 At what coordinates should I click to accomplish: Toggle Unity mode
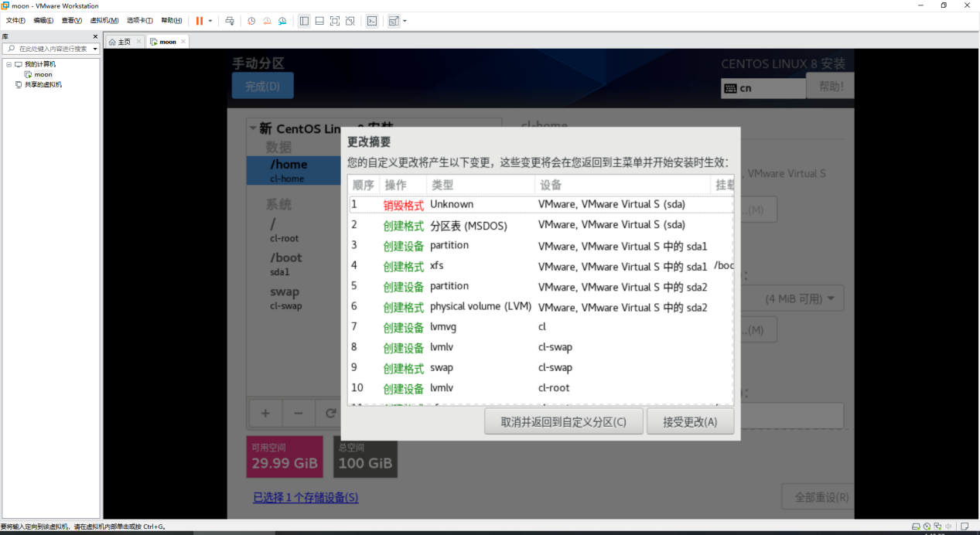tap(350, 21)
